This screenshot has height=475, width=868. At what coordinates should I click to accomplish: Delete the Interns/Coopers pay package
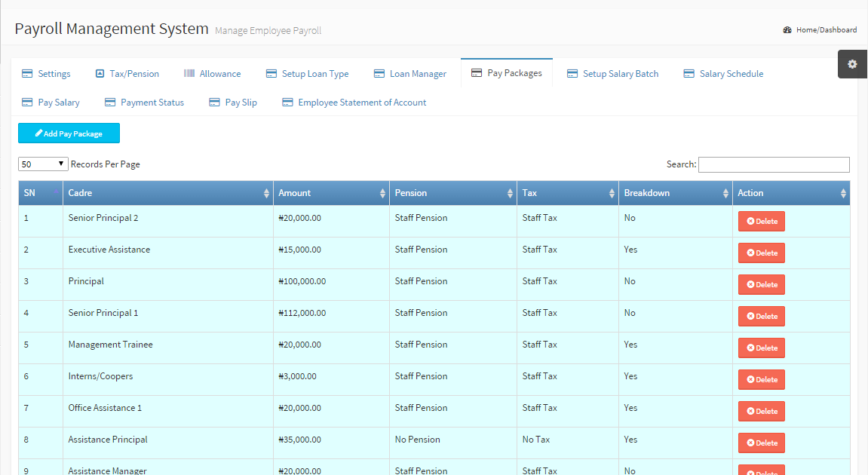pyautogui.click(x=761, y=380)
